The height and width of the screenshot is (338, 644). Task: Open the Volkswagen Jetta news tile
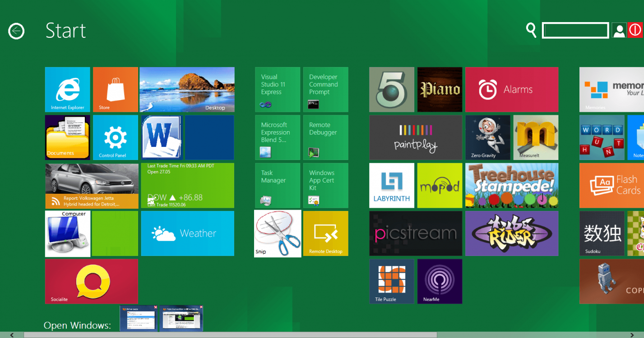(92, 186)
